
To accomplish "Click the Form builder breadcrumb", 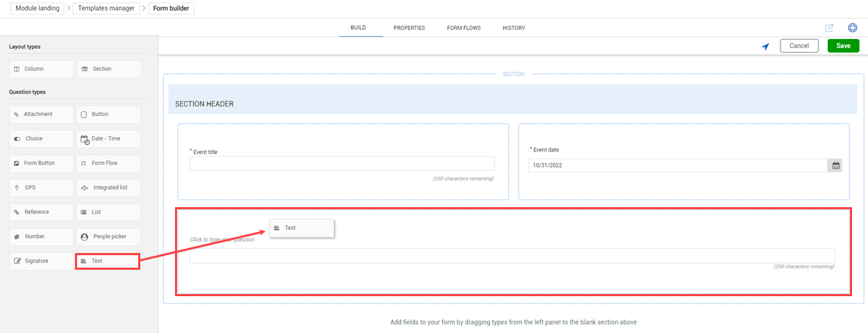I will (x=171, y=8).
